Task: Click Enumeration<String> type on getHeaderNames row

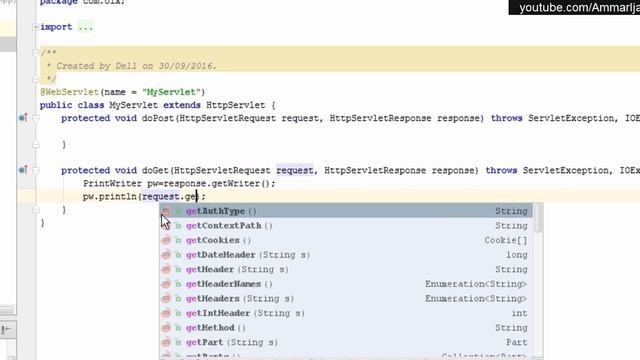Action: click(476, 284)
